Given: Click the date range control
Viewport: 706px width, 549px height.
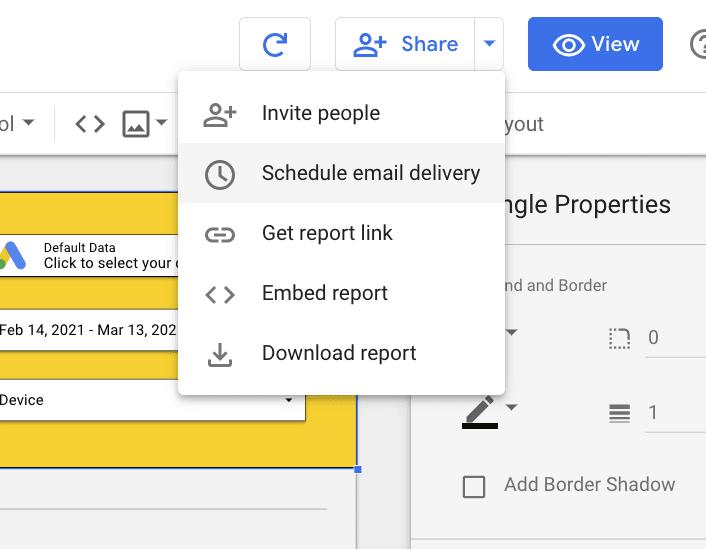Looking at the screenshot, I should pos(89,330).
